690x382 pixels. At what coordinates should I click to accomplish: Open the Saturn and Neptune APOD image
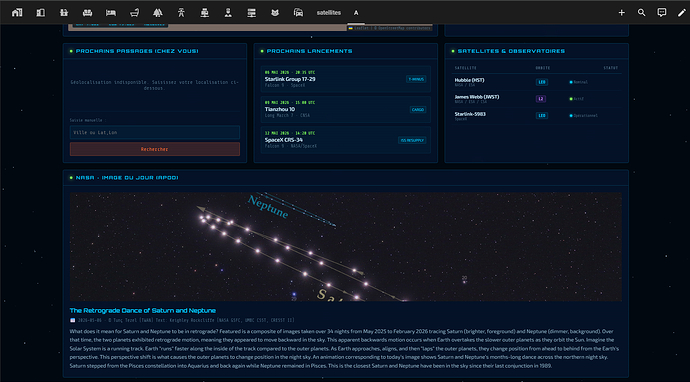coord(345,246)
